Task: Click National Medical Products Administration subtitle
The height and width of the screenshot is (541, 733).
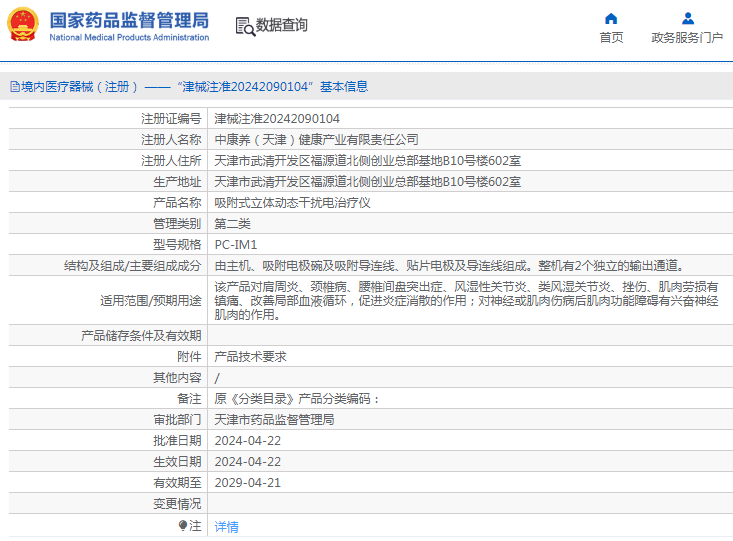Action: (x=129, y=37)
